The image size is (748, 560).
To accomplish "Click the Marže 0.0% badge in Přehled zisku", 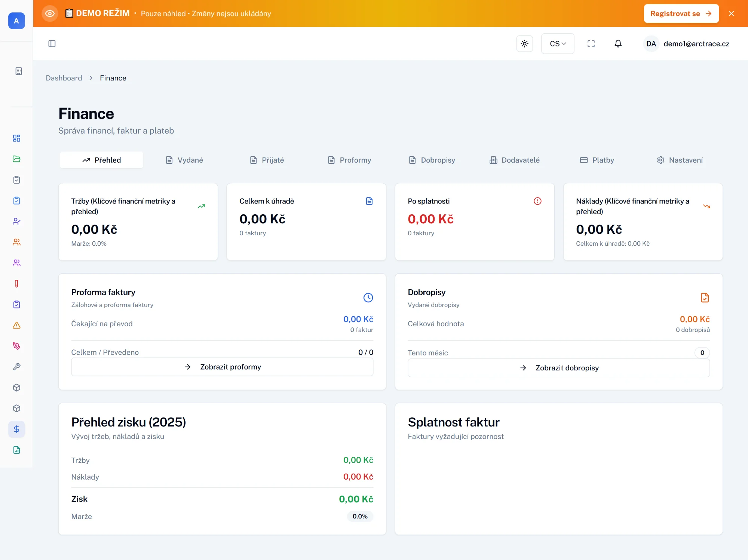I will click(x=359, y=516).
